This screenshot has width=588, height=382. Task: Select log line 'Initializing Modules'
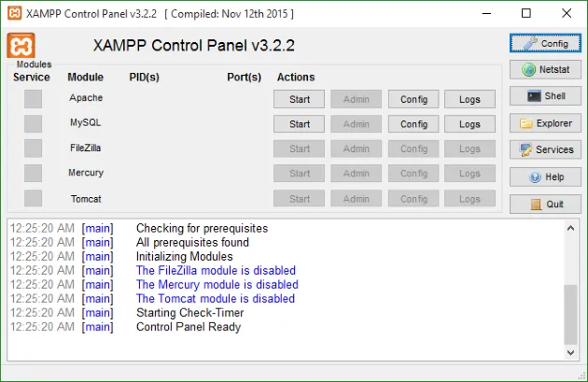[185, 256]
